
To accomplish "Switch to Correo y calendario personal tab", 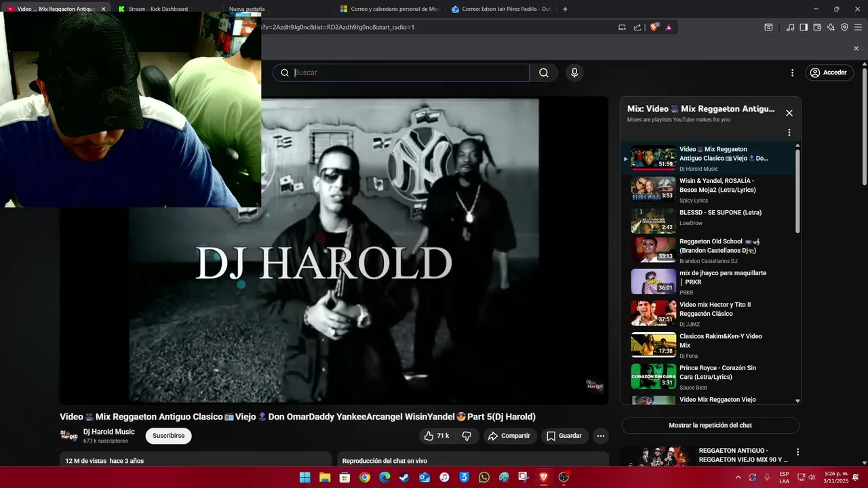I will tap(389, 9).
